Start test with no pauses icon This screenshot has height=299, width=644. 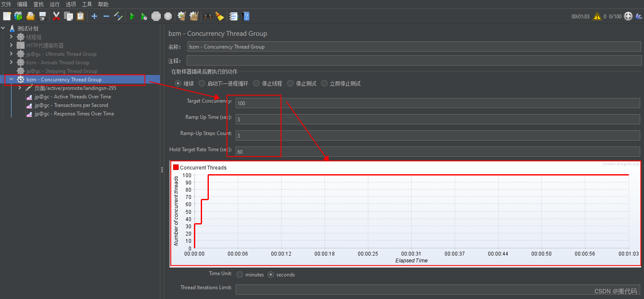[x=144, y=16]
